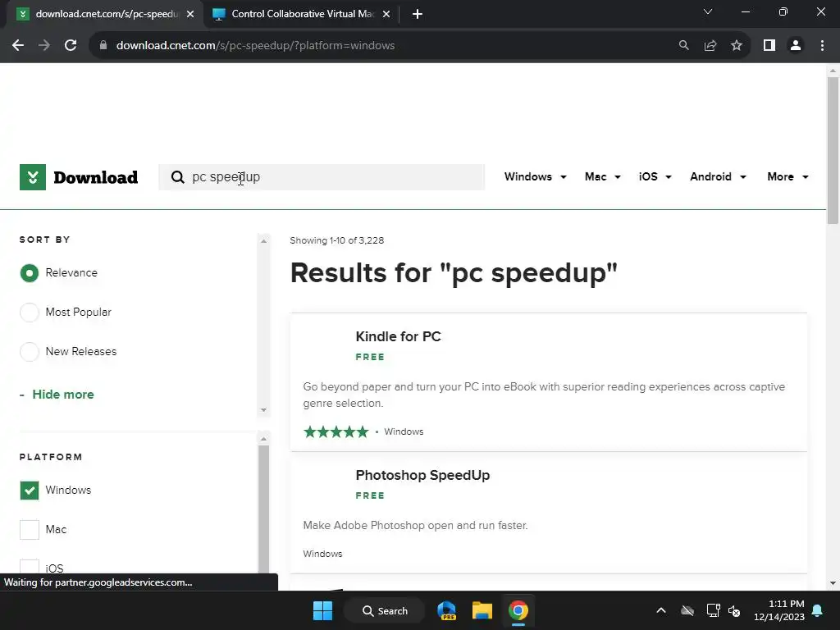Check the Mac platform filter
The height and width of the screenshot is (630, 840).
click(30, 530)
